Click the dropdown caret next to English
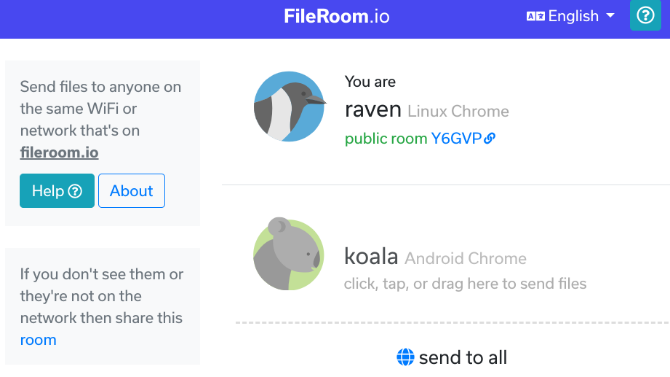The image size is (670, 377). [611, 16]
